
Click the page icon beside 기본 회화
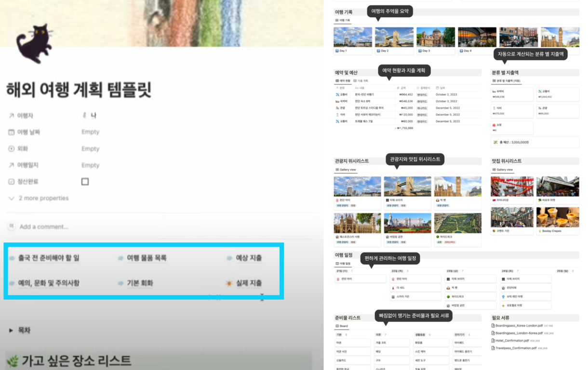tap(120, 283)
